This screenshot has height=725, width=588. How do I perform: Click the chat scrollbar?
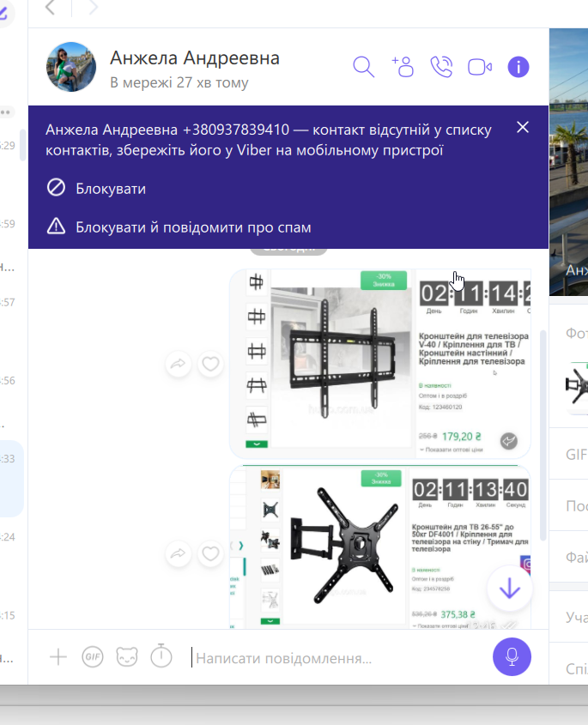tap(543, 435)
